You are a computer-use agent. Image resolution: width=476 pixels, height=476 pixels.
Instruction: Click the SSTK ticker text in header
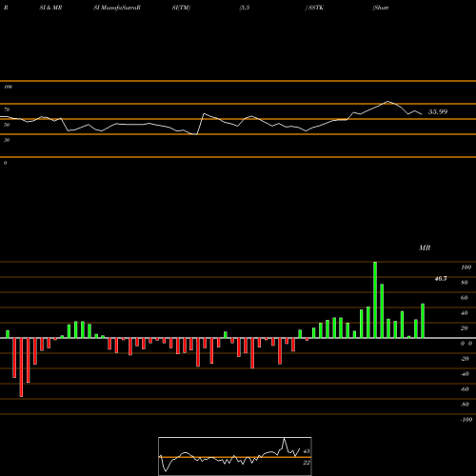tap(316, 8)
